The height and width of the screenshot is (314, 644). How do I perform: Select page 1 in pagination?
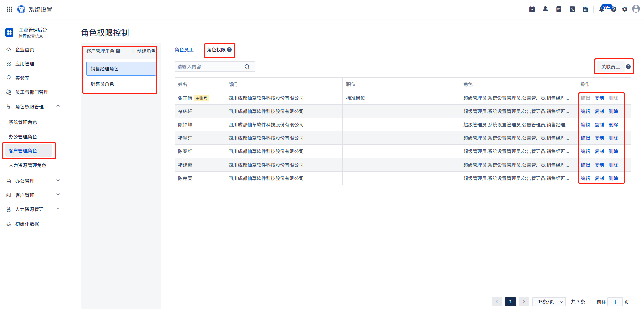pos(511,302)
